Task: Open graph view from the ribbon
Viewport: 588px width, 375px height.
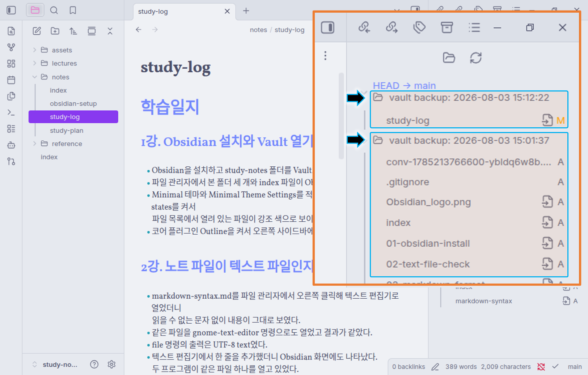Action: point(11,47)
